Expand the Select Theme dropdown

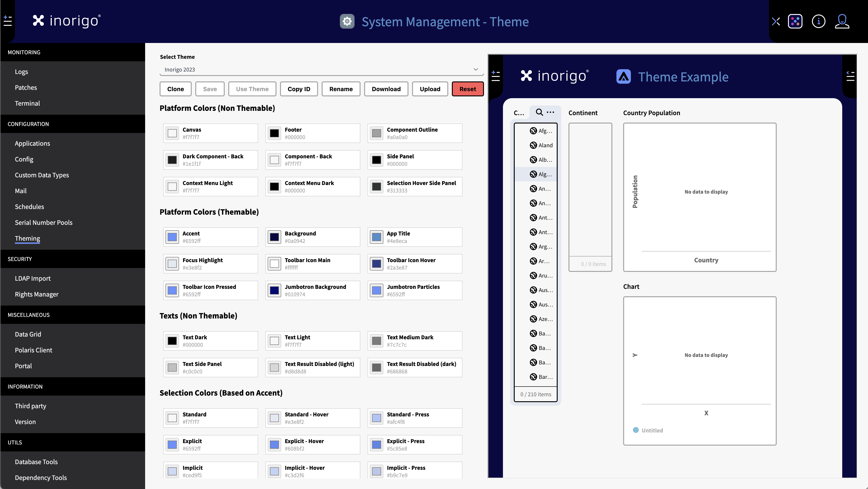[475, 69]
